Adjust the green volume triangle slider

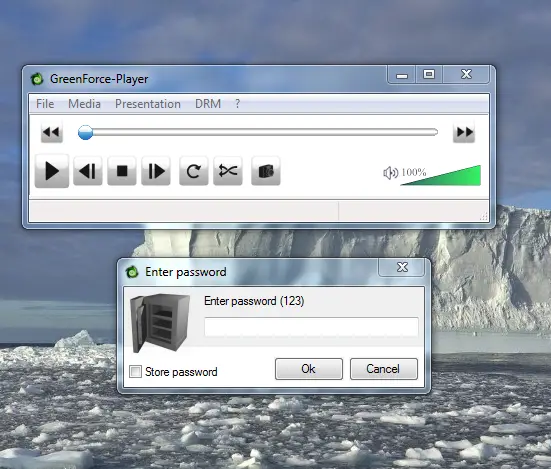pyautogui.click(x=441, y=175)
